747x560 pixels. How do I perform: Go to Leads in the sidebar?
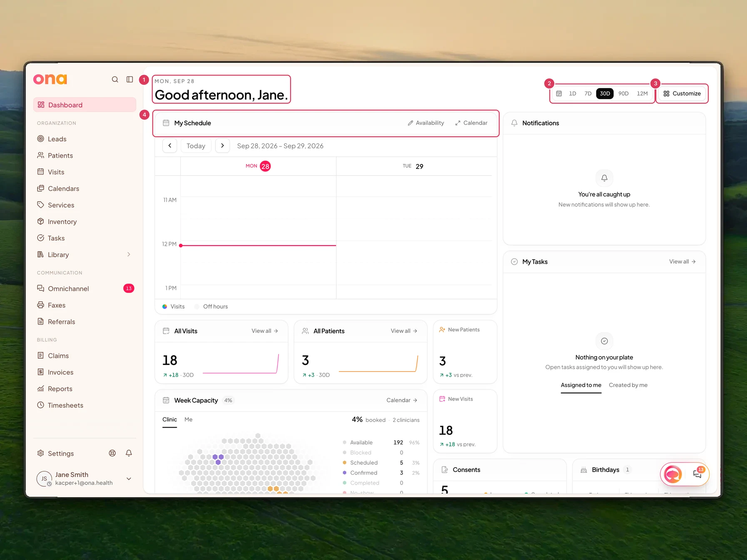(85, 139)
